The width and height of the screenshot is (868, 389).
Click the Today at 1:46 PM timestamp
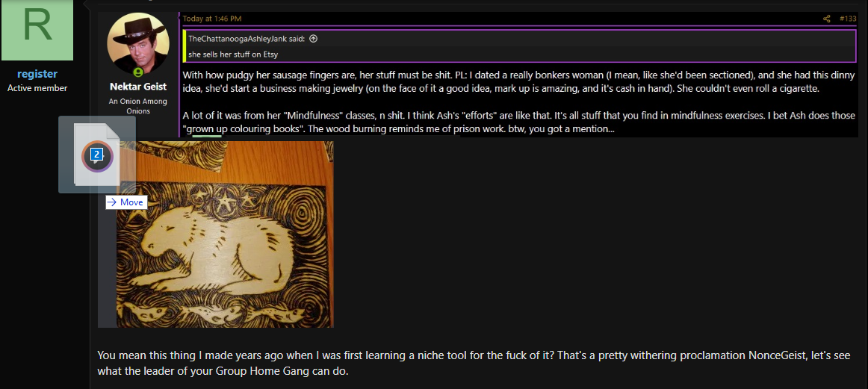[x=212, y=19]
